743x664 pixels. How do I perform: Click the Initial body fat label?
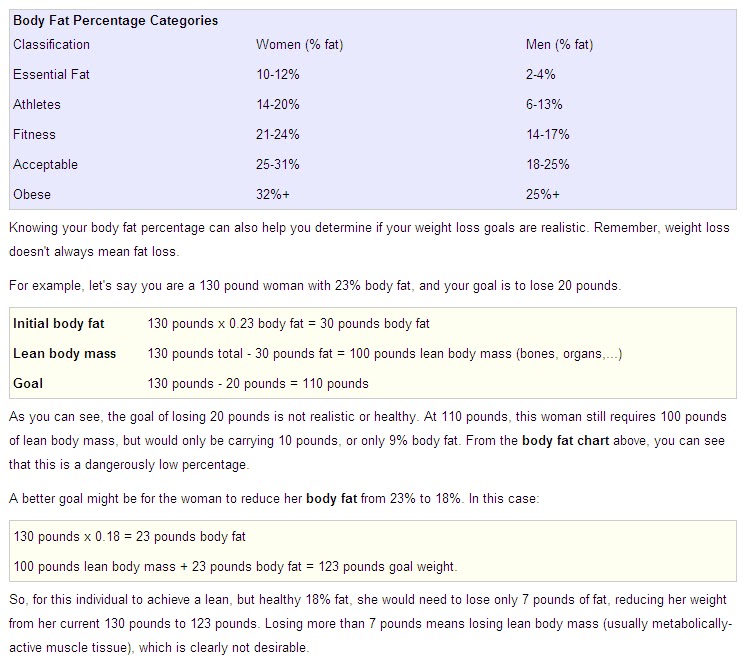tap(58, 324)
